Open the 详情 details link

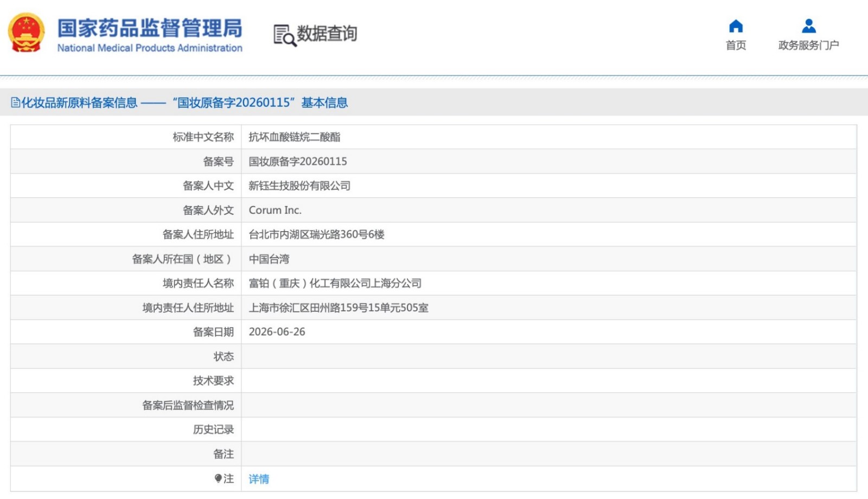259,479
